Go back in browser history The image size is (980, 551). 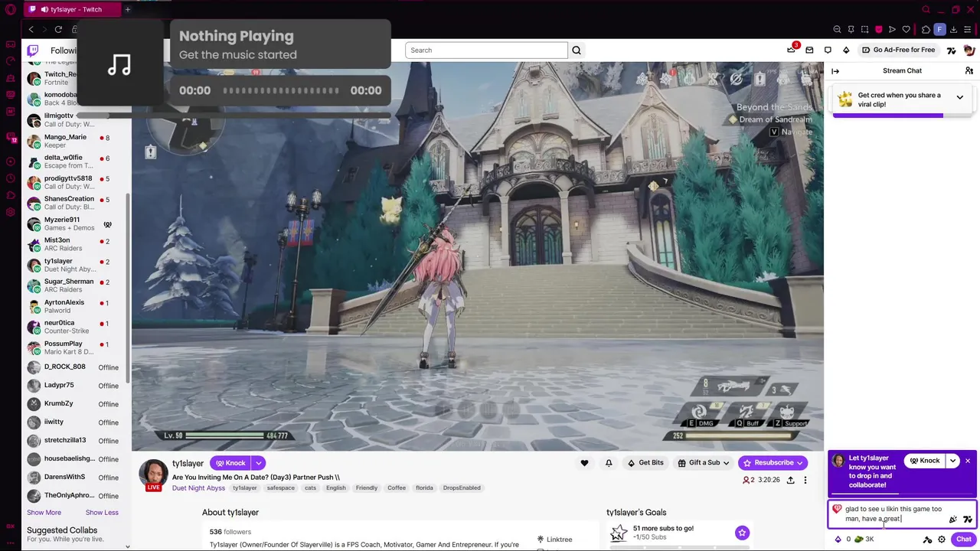click(31, 29)
